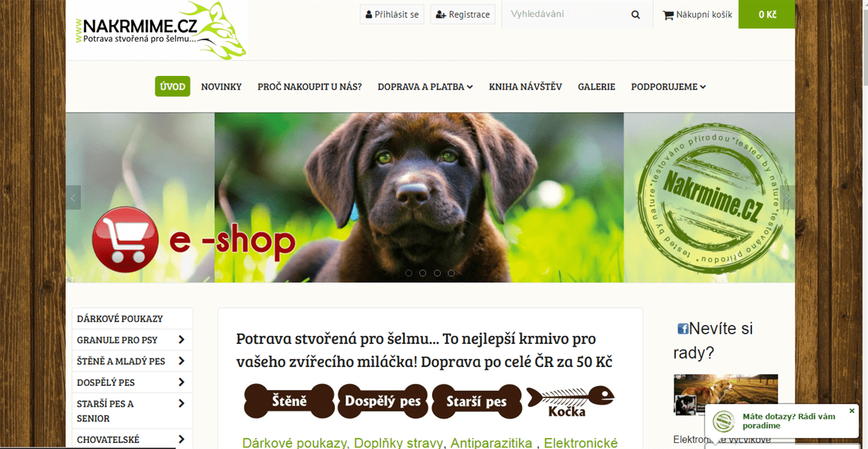Advance to next slide arrow
Viewport: 868px width, 449px height.
787,197
